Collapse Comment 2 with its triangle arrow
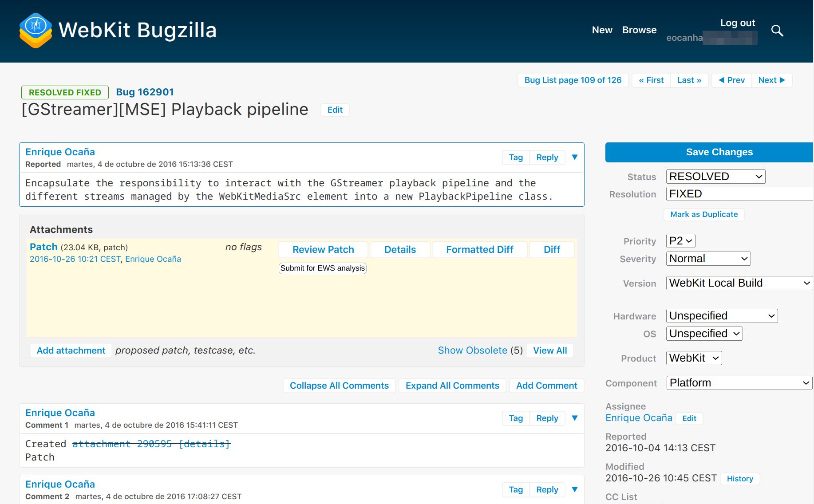 575,489
